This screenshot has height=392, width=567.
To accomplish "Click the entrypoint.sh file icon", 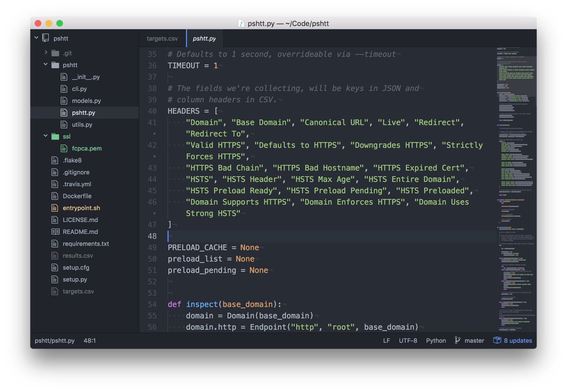I will pyautogui.click(x=55, y=208).
